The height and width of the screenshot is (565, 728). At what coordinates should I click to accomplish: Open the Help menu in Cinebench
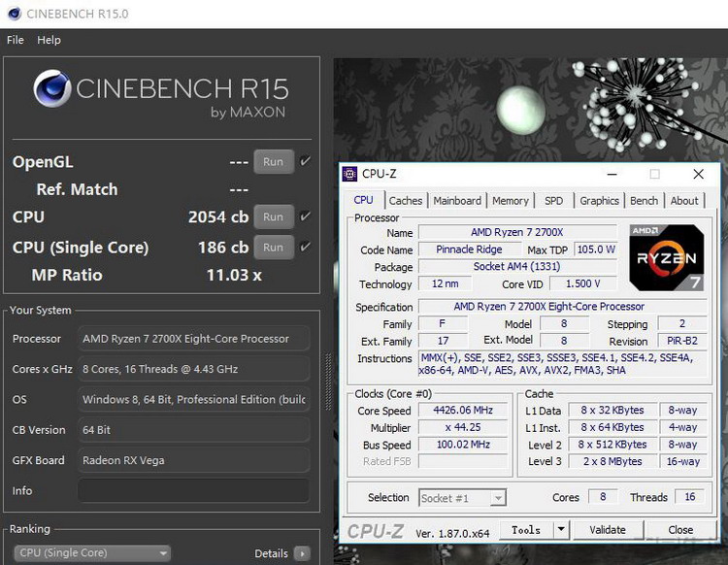point(49,40)
